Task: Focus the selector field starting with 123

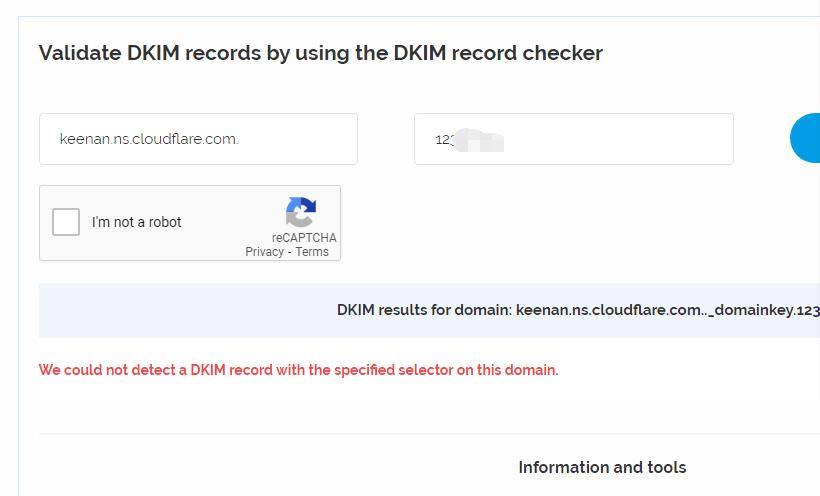Action: point(574,139)
